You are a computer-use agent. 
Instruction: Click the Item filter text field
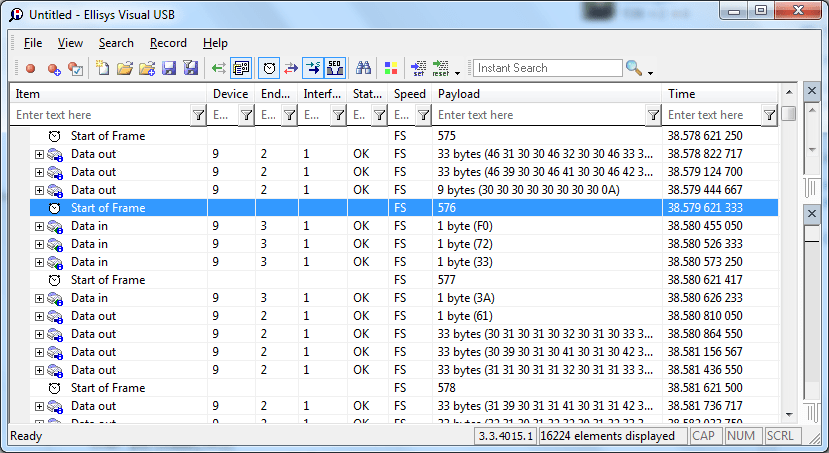click(100, 115)
